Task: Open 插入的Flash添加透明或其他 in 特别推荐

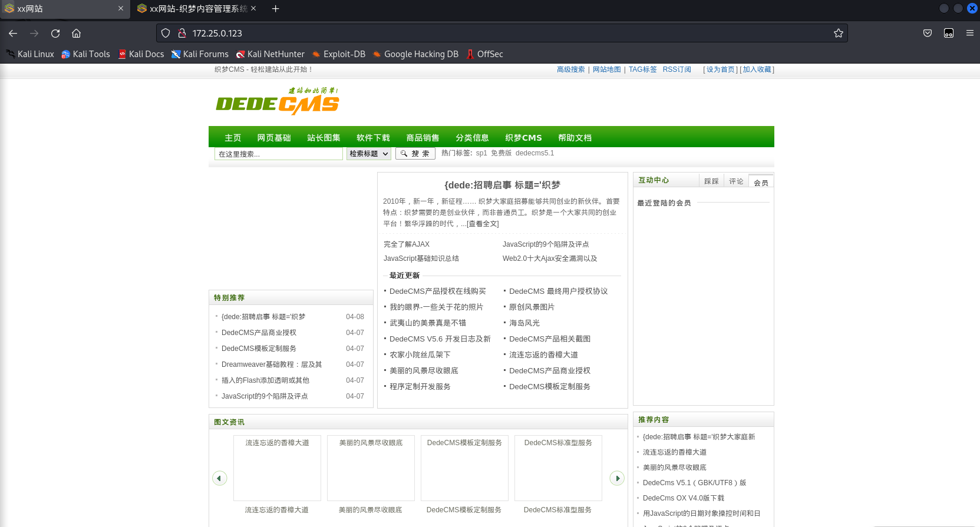Action: click(265, 380)
